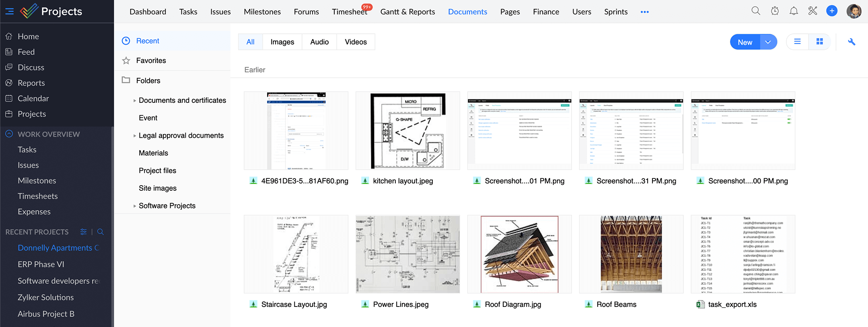
Task: Click the New document button
Action: click(x=745, y=42)
